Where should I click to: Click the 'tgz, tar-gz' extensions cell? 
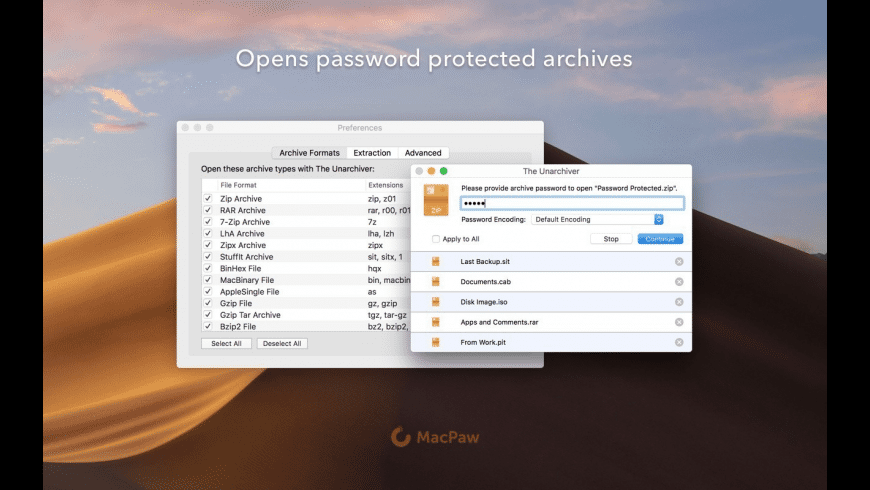[387, 315]
